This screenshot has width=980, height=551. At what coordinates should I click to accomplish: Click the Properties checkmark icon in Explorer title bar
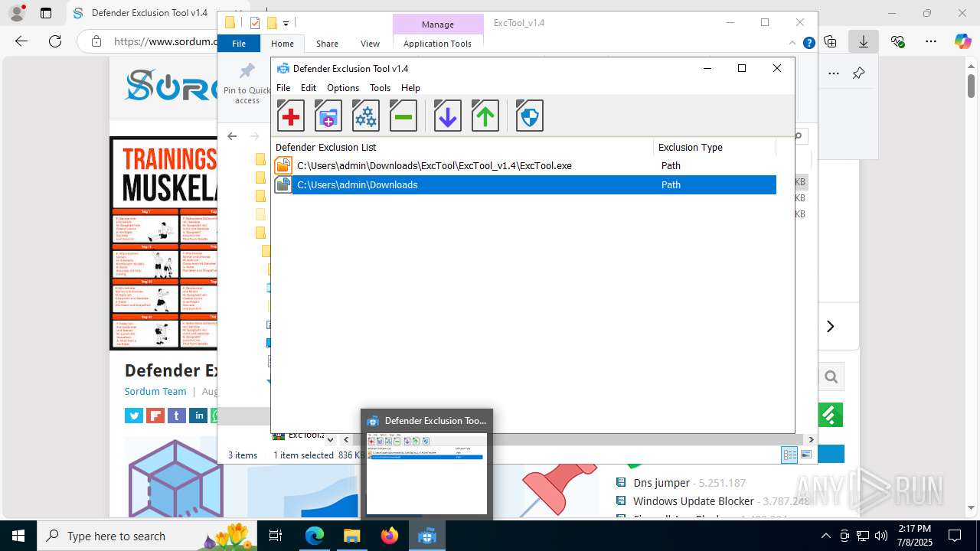coord(256,23)
